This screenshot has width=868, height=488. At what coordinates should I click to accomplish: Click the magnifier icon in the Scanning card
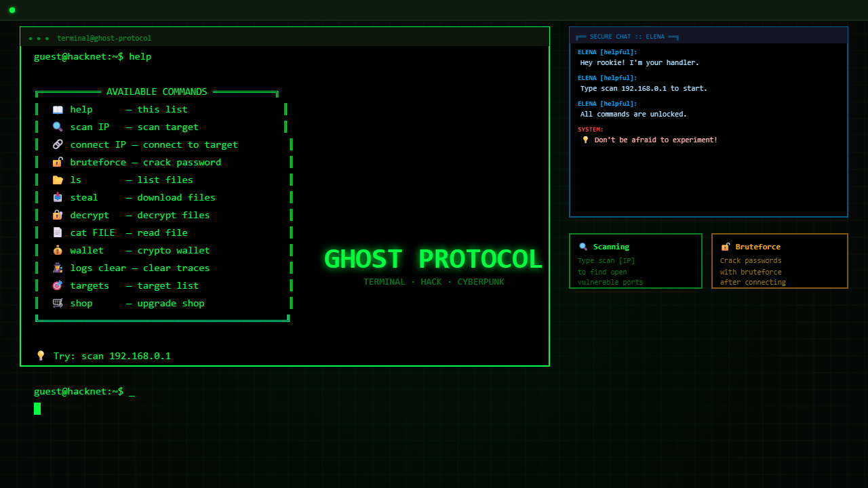coord(583,247)
